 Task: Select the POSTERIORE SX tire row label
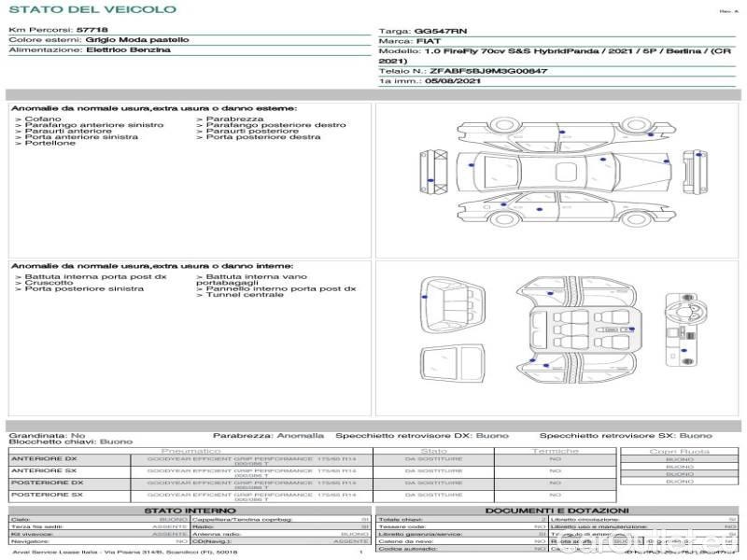47,495
